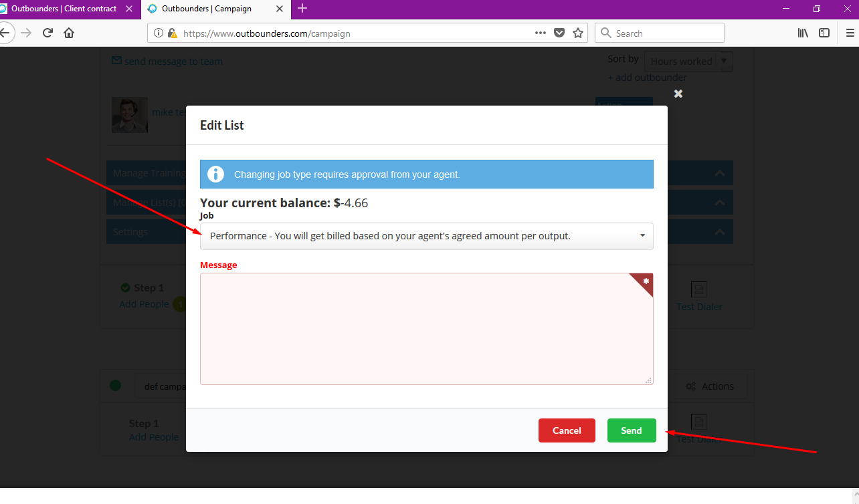Focus the Message text area
This screenshot has height=504, width=859.
[x=426, y=329]
